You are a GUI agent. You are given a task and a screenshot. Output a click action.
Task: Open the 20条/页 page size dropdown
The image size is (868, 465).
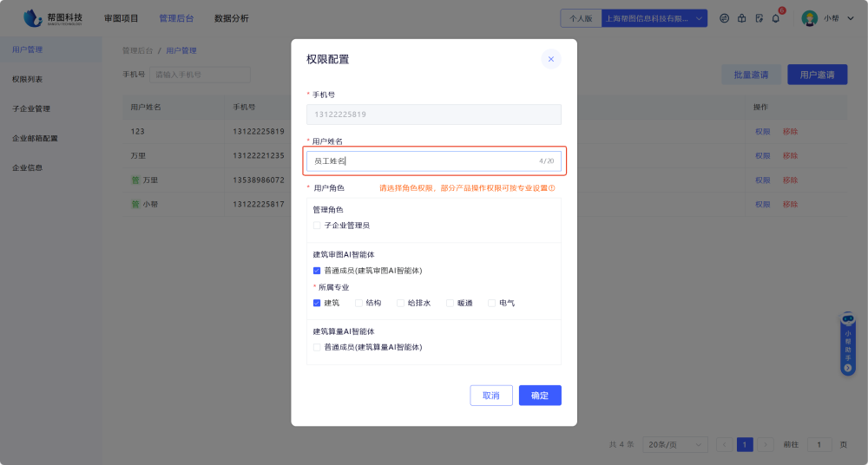[x=675, y=444]
